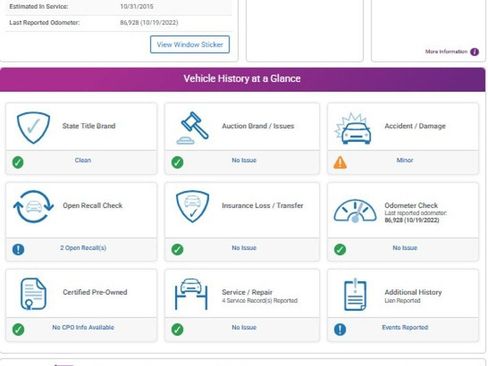Viewport: 488px width, 366px height.
Task: Click the Lien Reported text
Action: pyautogui.click(x=402, y=301)
